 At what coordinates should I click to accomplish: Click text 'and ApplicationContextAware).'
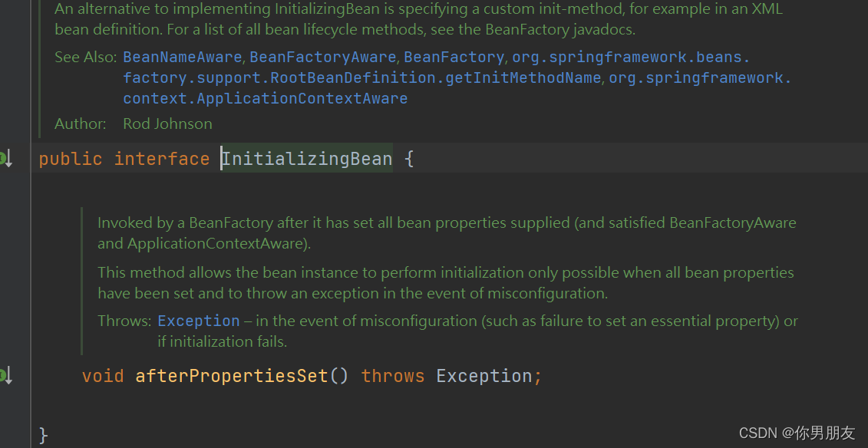(x=204, y=243)
